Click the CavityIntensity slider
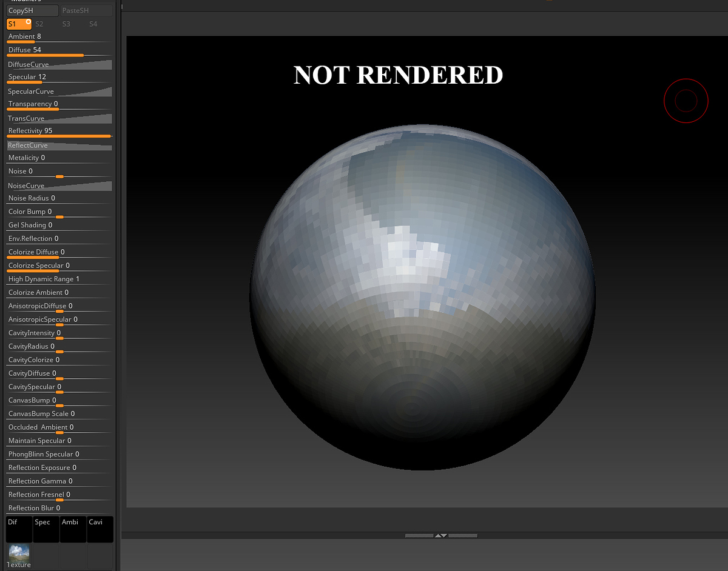The height and width of the screenshot is (571, 728). pyautogui.click(x=59, y=333)
